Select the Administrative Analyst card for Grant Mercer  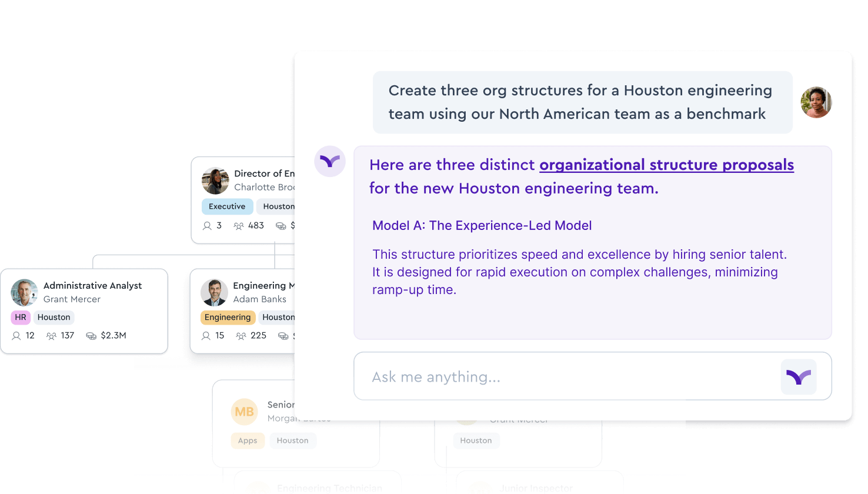[85, 311]
